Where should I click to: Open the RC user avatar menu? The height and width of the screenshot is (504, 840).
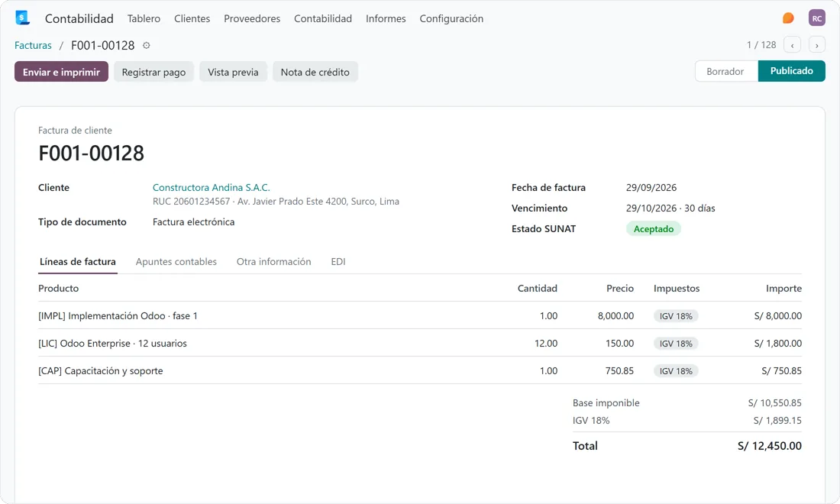(x=816, y=18)
